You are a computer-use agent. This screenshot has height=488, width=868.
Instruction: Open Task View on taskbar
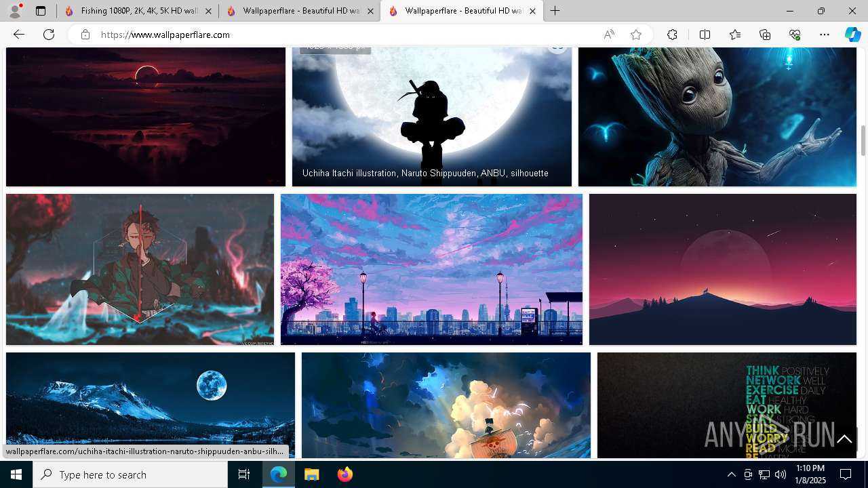click(244, 474)
